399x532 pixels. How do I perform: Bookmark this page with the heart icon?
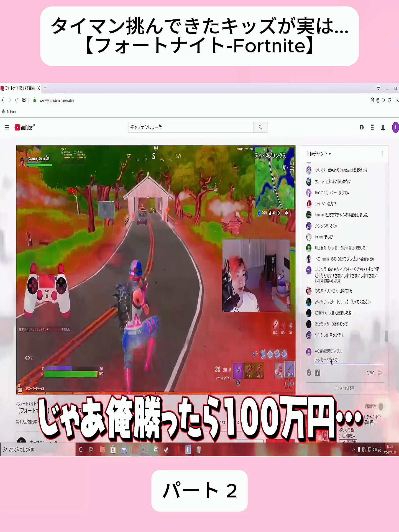coord(390,100)
